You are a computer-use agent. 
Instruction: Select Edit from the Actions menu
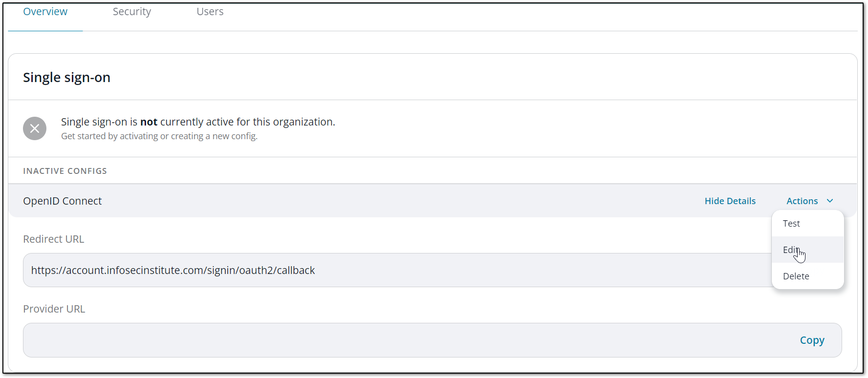(x=790, y=250)
